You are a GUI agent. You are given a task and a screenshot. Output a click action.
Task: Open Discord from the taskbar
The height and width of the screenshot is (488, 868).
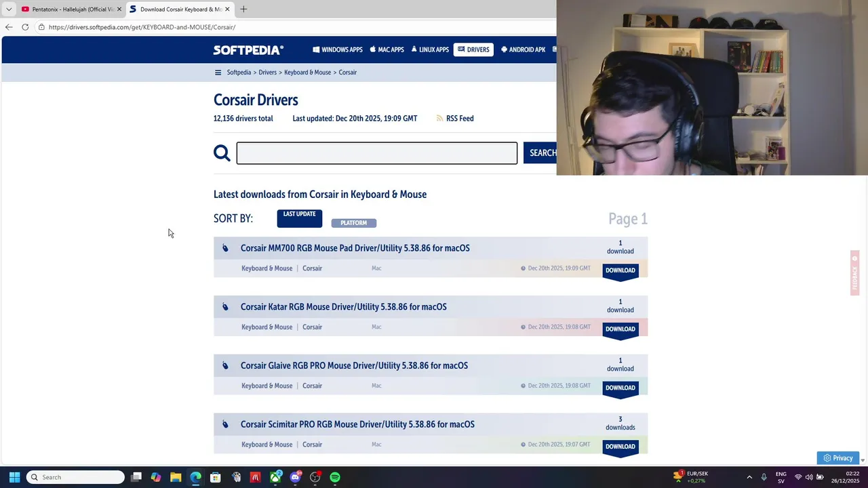click(295, 477)
